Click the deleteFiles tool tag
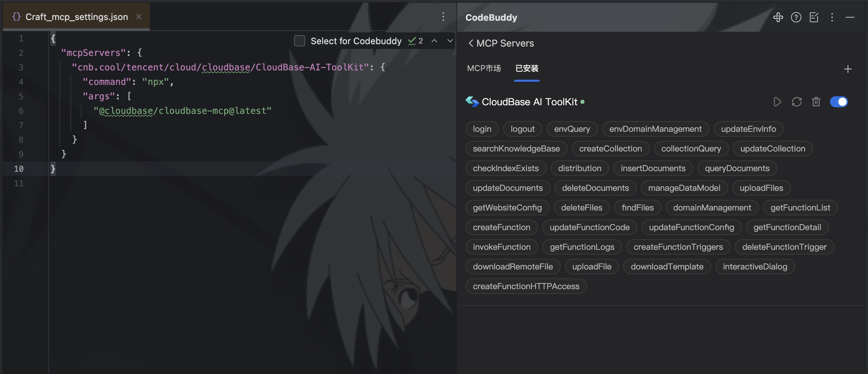The height and width of the screenshot is (374, 868). click(582, 208)
